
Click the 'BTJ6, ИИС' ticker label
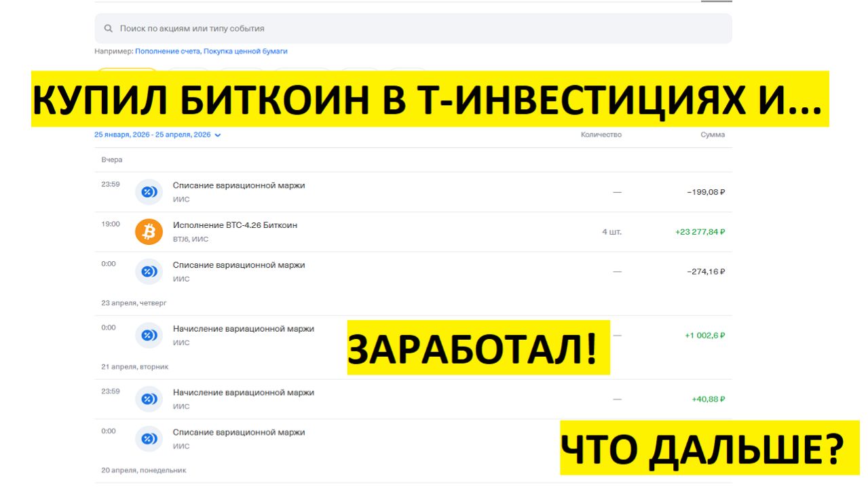191,239
